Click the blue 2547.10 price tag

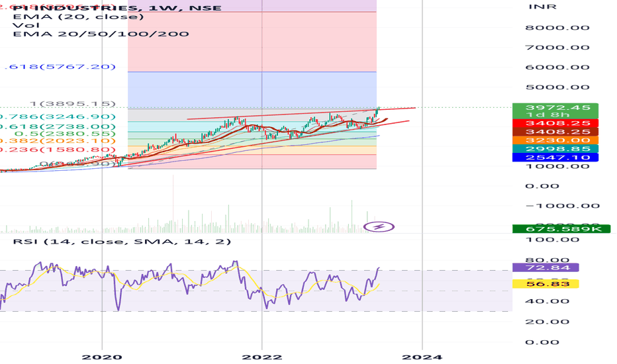555,158
